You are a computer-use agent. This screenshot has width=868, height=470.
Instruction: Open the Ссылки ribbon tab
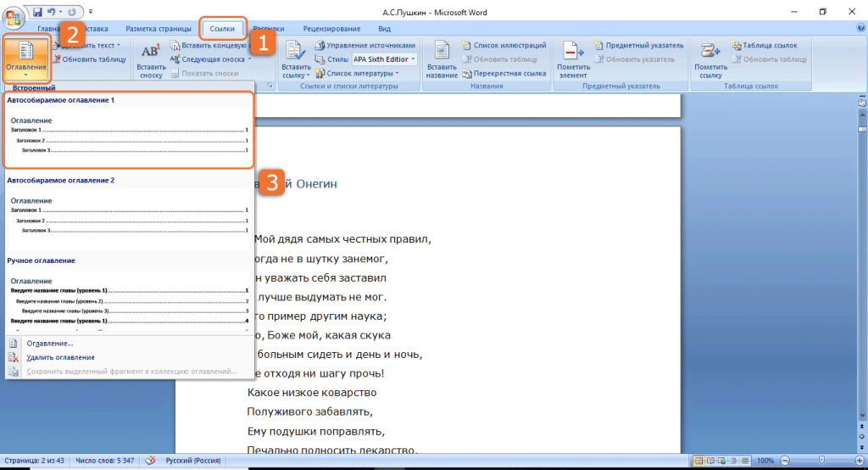pos(222,28)
